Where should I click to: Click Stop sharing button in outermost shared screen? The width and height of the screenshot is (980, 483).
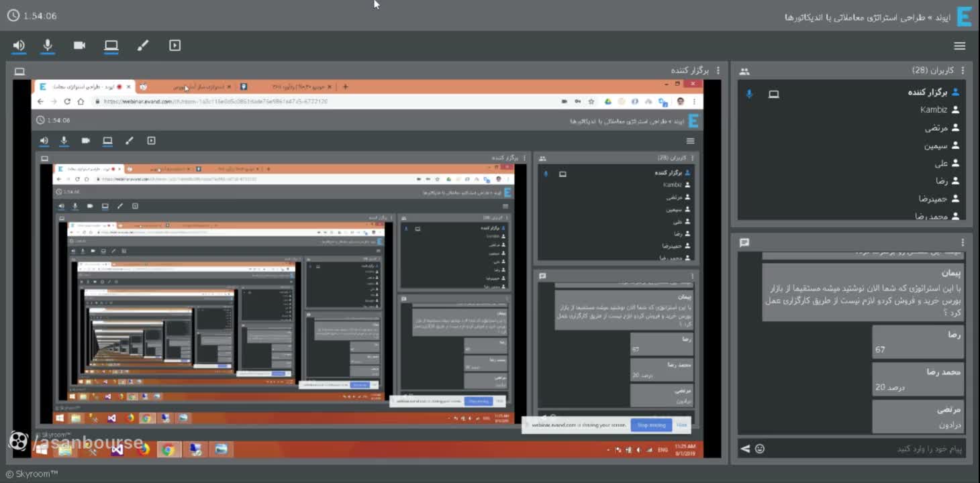651,425
